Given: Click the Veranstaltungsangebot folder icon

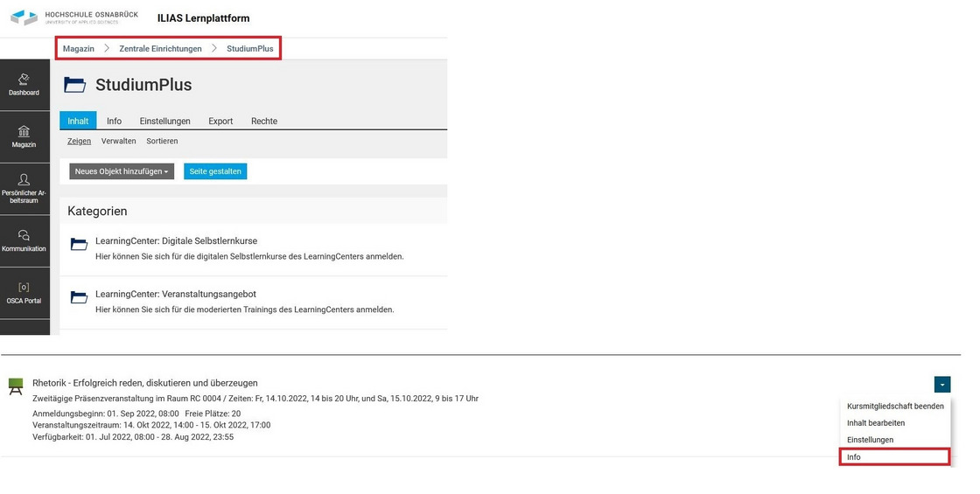Looking at the screenshot, I should [x=79, y=298].
